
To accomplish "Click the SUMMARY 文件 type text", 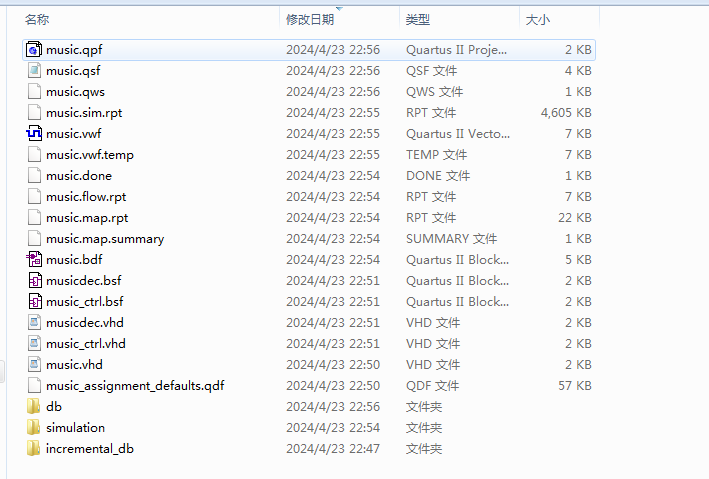I will (x=451, y=238).
